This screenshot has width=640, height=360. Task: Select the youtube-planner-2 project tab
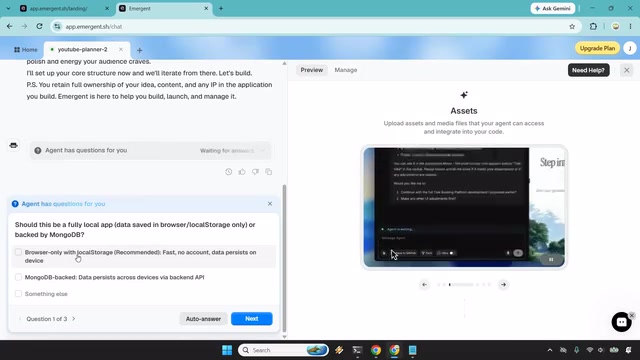point(82,49)
